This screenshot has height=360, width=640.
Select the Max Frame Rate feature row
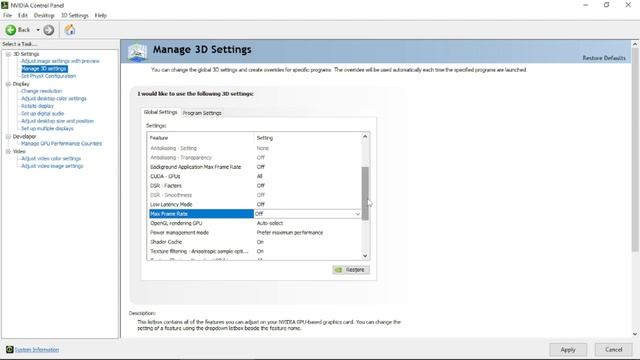tap(201, 214)
